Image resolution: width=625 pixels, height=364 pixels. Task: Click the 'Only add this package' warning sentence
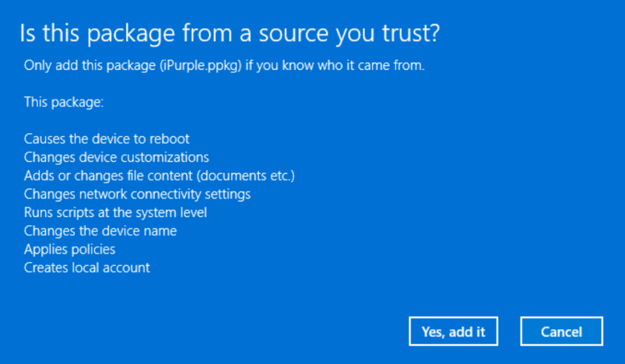point(224,65)
